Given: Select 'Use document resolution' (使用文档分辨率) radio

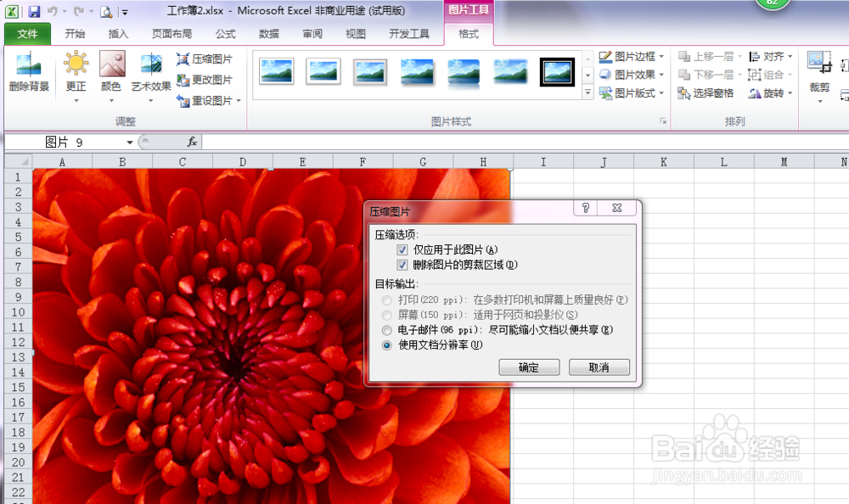Looking at the screenshot, I should pyautogui.click(x=386, y=345).
